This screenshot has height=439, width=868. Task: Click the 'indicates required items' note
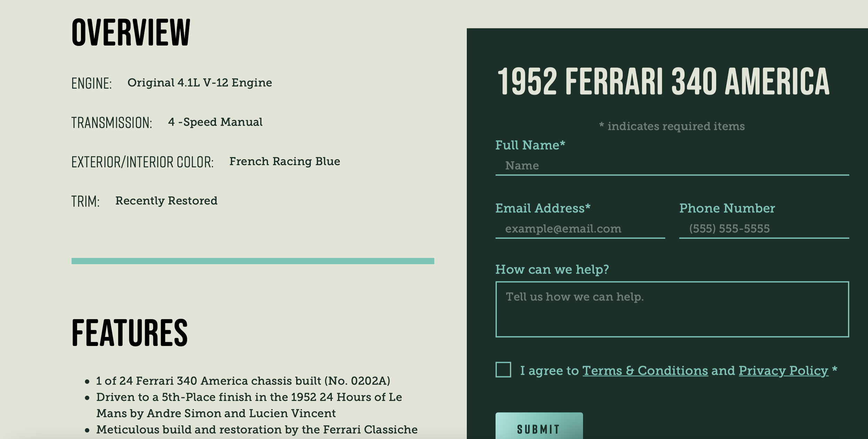pyautogui.click(x=672, y=126)
